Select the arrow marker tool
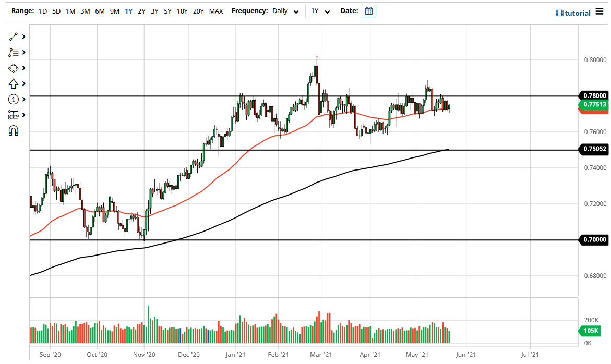Viewport: 611px width, 364px height. pos(13,84)
